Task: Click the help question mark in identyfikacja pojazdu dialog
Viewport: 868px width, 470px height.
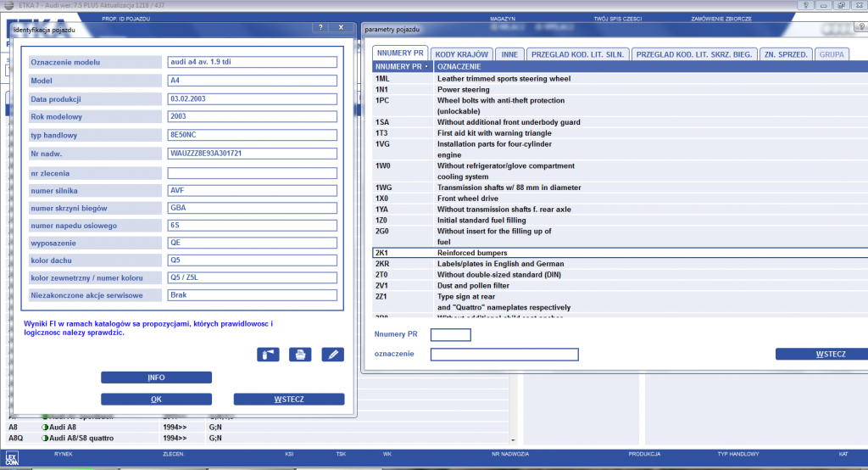Action: [320, 27]
